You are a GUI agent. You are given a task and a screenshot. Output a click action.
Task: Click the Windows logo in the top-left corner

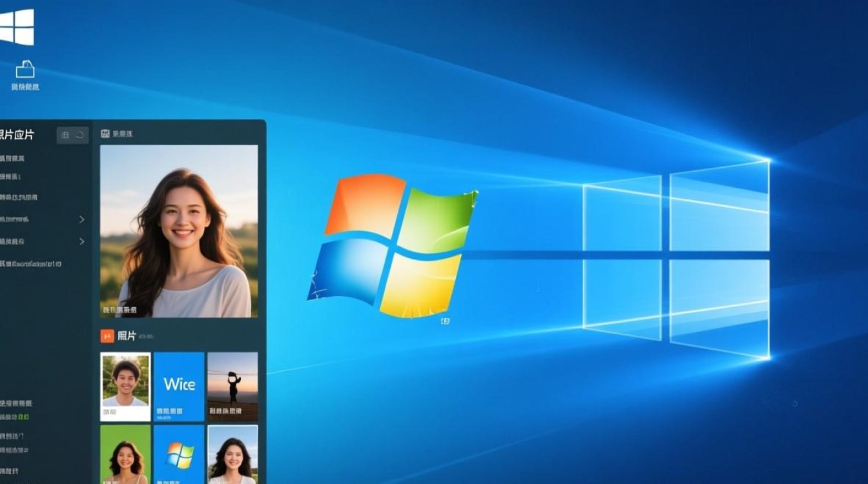17,27
